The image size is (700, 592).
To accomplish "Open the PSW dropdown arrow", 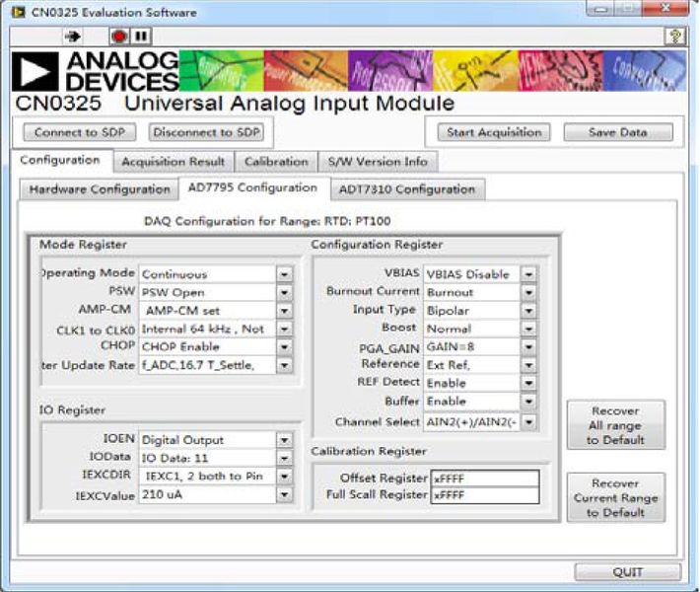I will [x=284, y=293].
